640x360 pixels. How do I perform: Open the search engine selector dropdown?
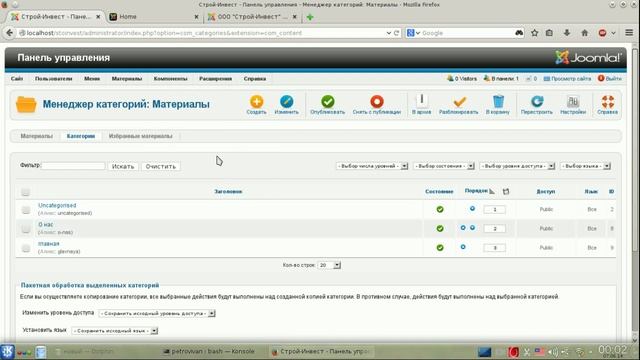pos(413,33)
